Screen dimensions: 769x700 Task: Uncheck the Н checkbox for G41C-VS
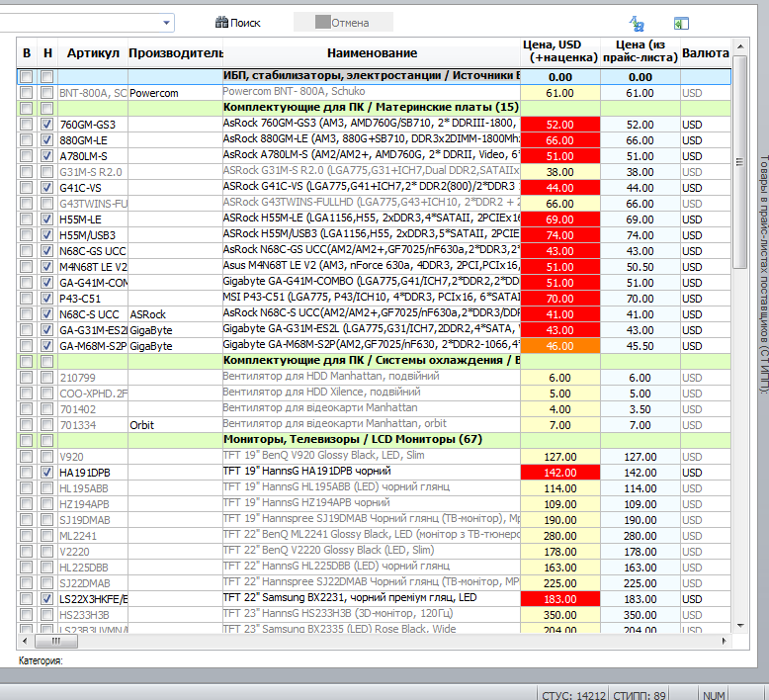pyautogui.click(x=47, y=188)
